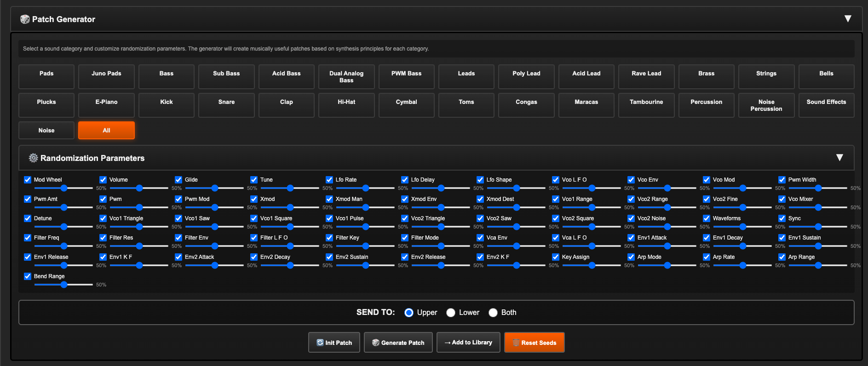The width and height of the screenshot is (868, 366).
Task: Toggle the Arp Range checkbox
Action: pos(782,257)
